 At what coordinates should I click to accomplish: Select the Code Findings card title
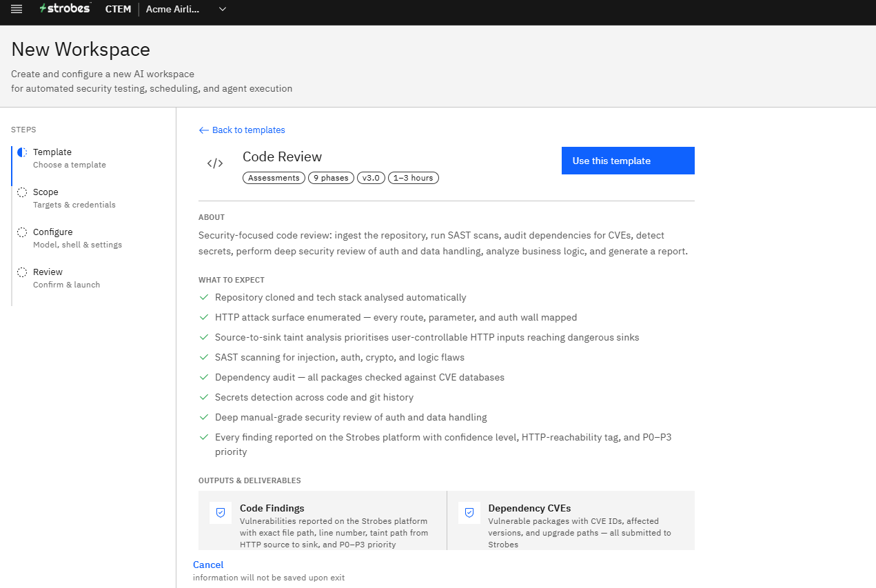click(x=272, y=508)
